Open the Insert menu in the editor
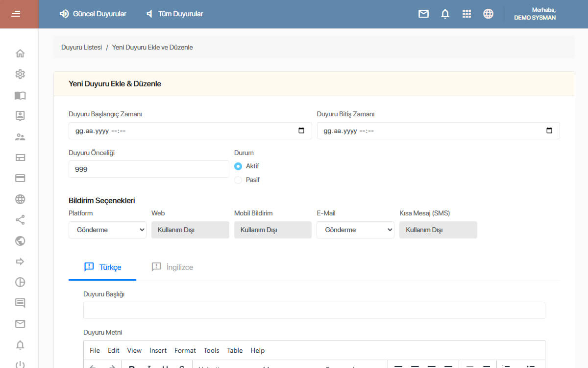 coord(158,350)
